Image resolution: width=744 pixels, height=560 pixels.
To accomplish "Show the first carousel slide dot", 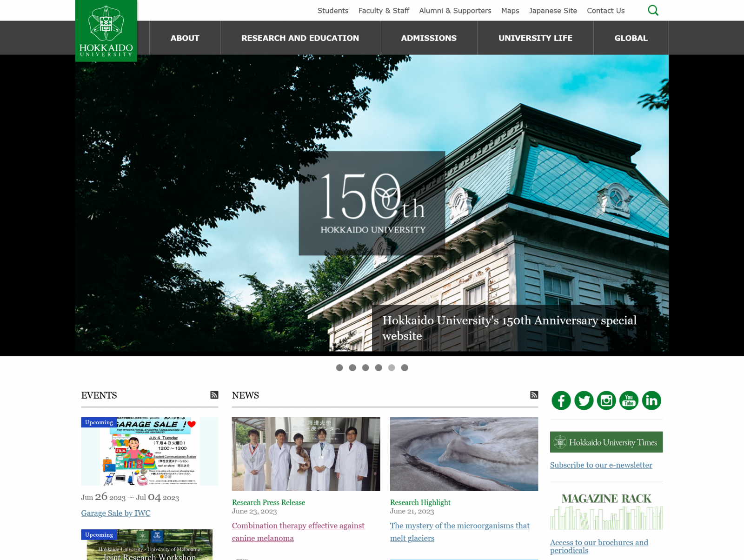I will pyautogui.click(x=339, y=367).
